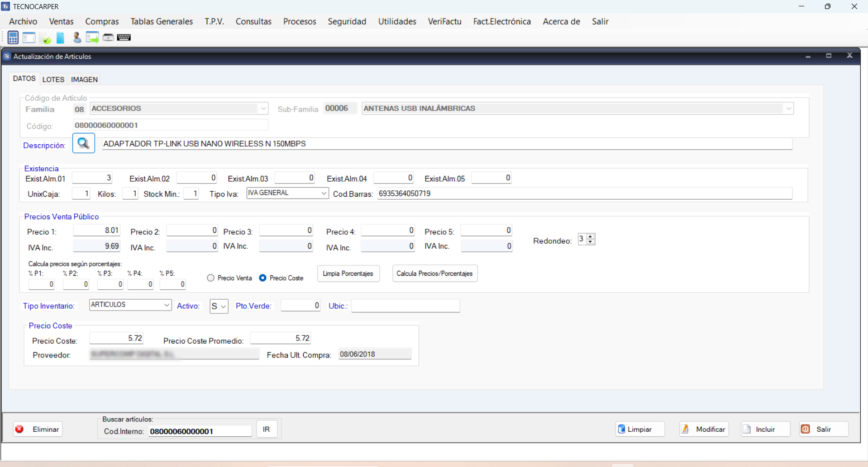Click the keyboard icon in the toolbar
Screen dimensions: 868x467
124,38
